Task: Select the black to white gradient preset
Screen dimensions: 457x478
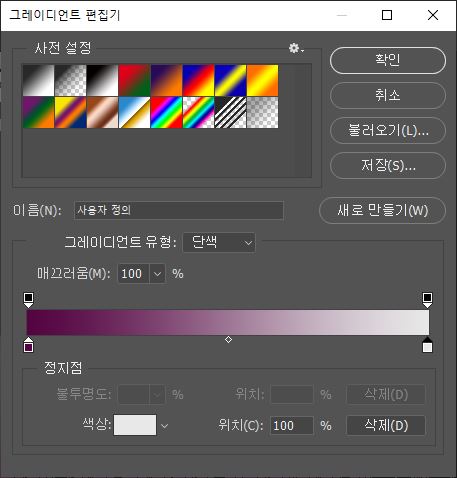Action: pos(102,80)
